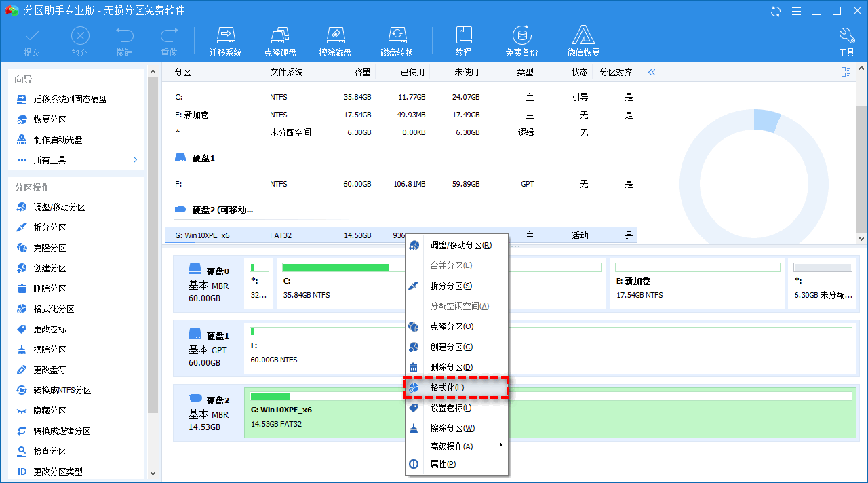The image size is (868, 483).
Task: Open the 克隆硬盘 tool
Action: tap(281, 39)
